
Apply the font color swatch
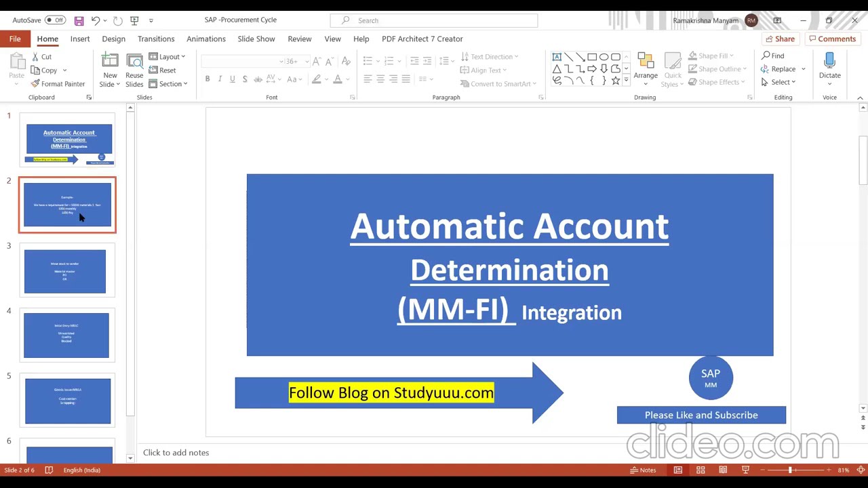(x=337, y=79)
